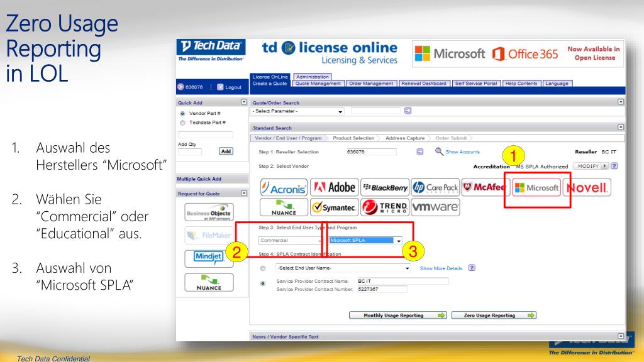644x362 pixels.
Task: Click the Zero Usage Reporting button
Action: coord(494,315)
